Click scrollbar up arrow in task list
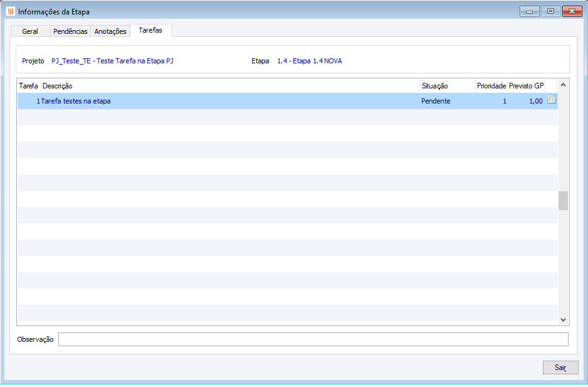 pos(563,85)
